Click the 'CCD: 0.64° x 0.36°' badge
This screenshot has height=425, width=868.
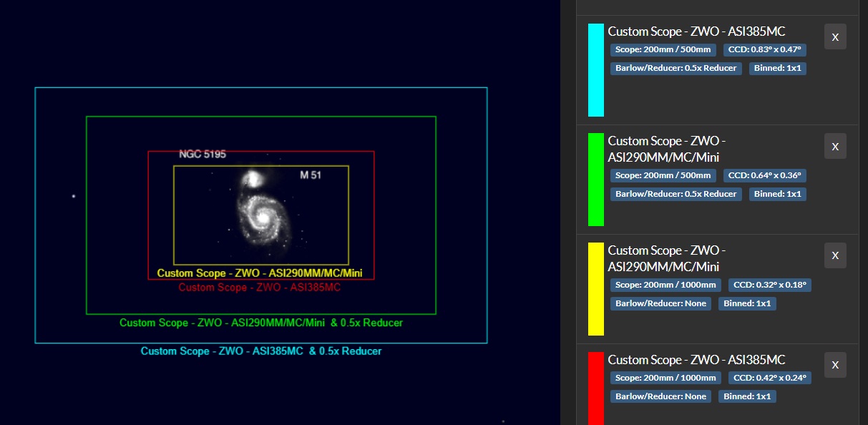click(765, 175)
